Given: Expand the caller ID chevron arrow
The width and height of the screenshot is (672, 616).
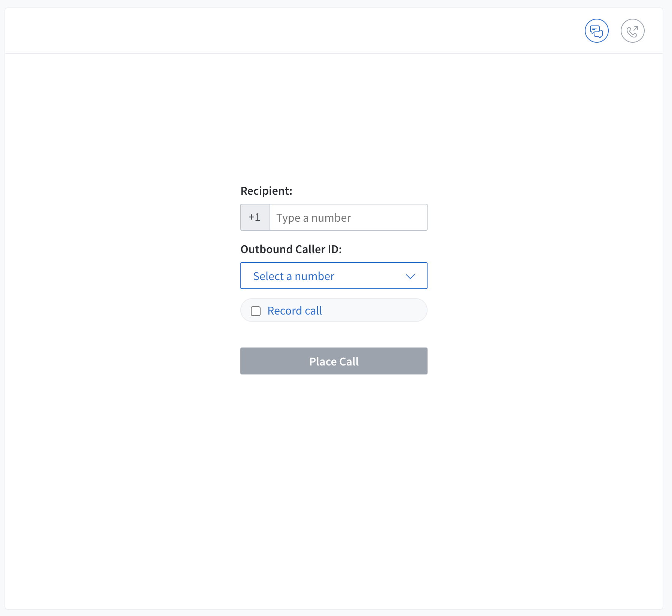Looking at the screenshot, I should (410, 276).
